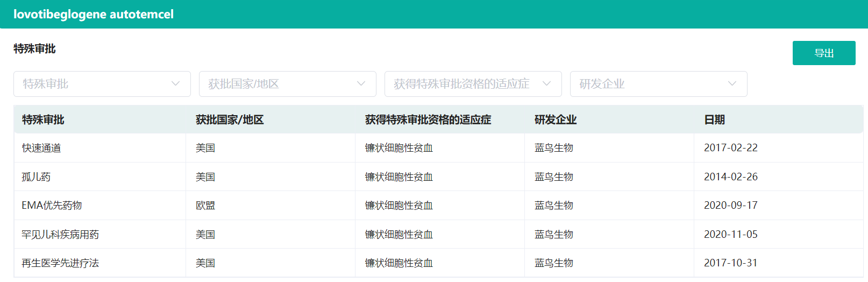Open the 特殊审批 filter dropdown
868x282 pixels.
[102, 84]
